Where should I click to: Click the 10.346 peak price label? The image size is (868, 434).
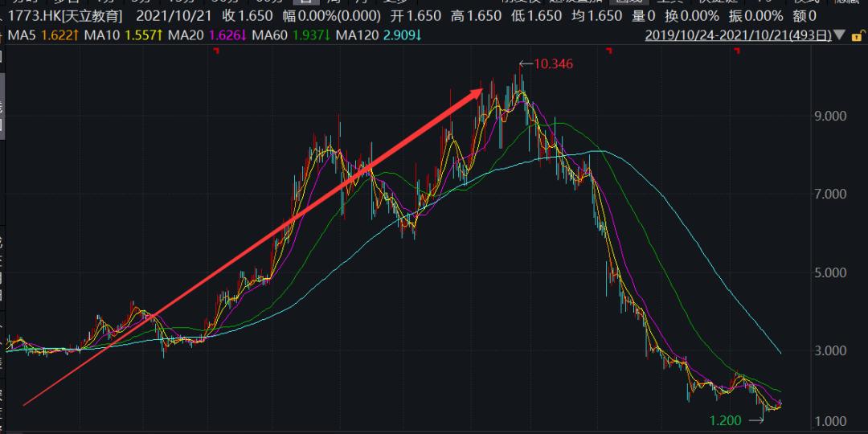coord(554,63)
